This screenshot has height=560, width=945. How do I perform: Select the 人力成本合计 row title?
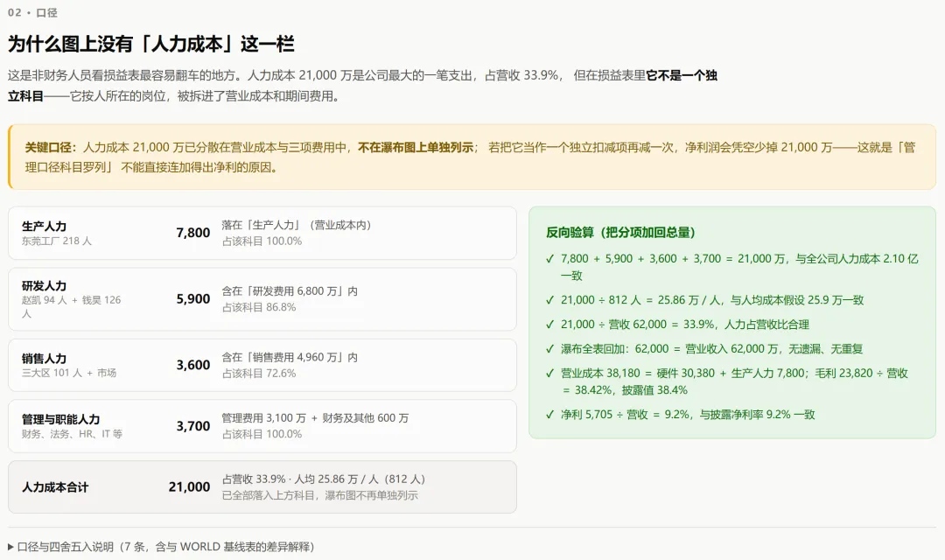(x=55, y=487)
